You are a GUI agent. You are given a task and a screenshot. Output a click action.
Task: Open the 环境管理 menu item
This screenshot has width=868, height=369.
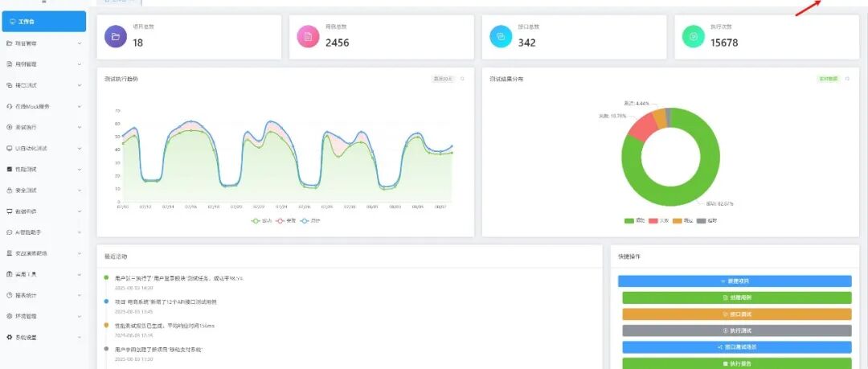44,317
